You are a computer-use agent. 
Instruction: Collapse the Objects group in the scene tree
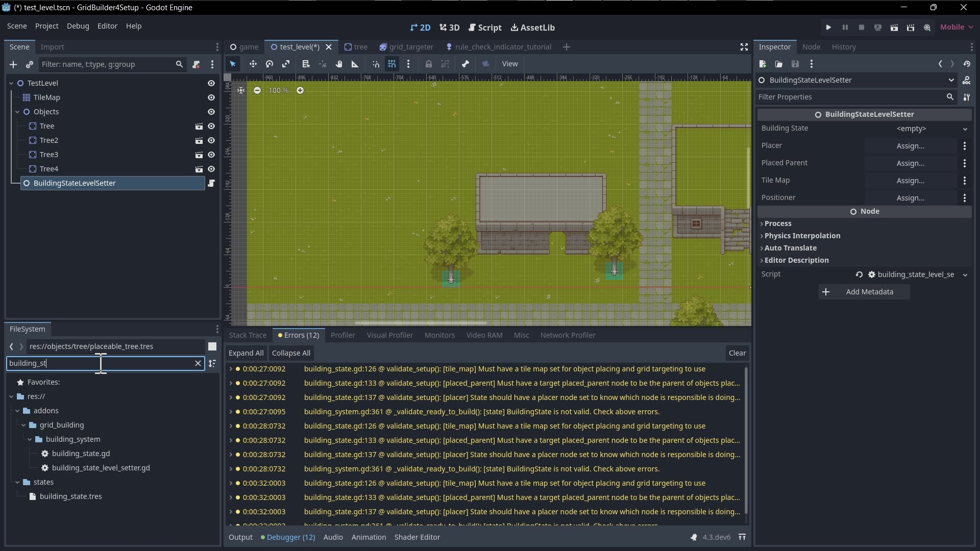[x=18, y=112]
